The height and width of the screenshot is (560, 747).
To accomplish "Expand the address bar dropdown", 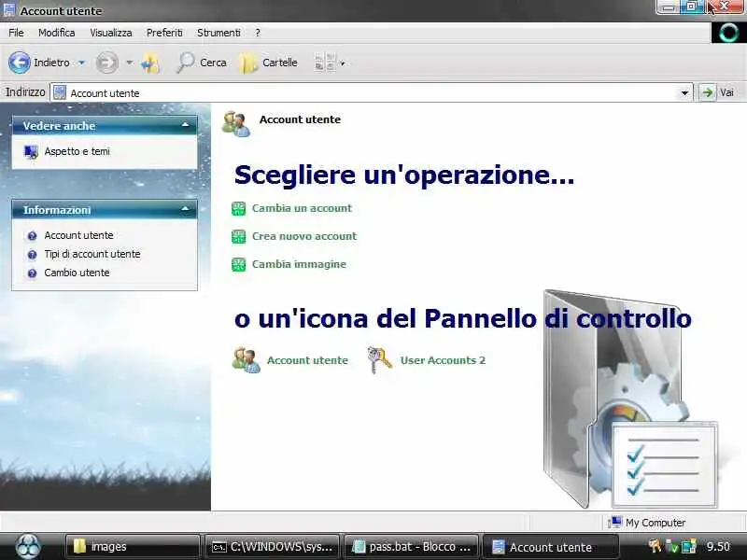I will click(x=684, y=92).
